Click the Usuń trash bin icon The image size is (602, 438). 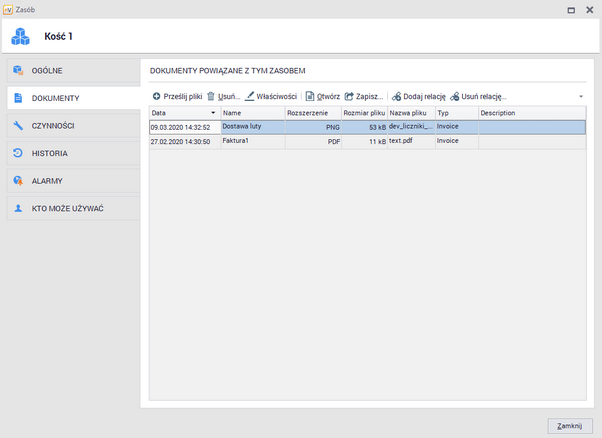[x=211, y=96]
